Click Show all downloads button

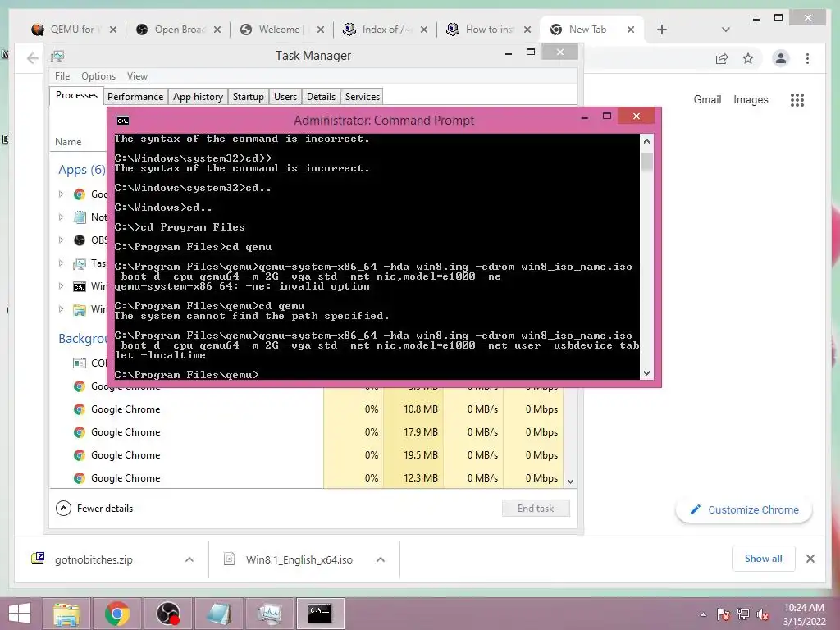click(x=763, y=559)
